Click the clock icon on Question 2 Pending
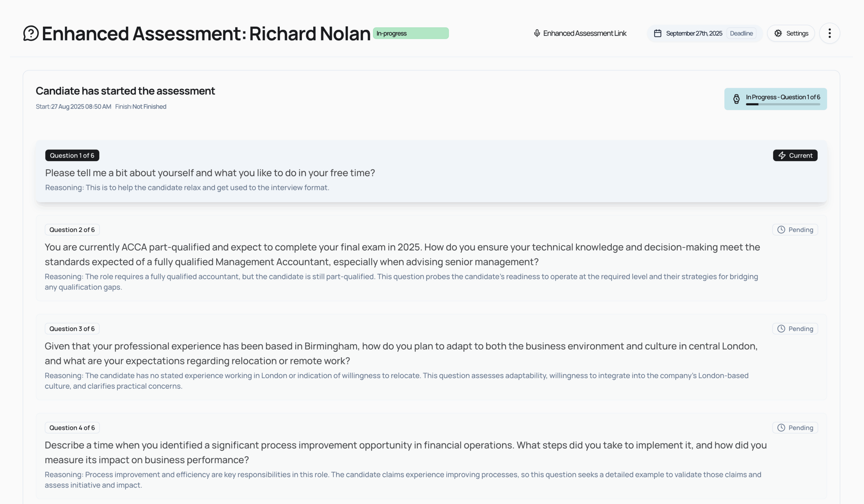 (x=781, y=229)
